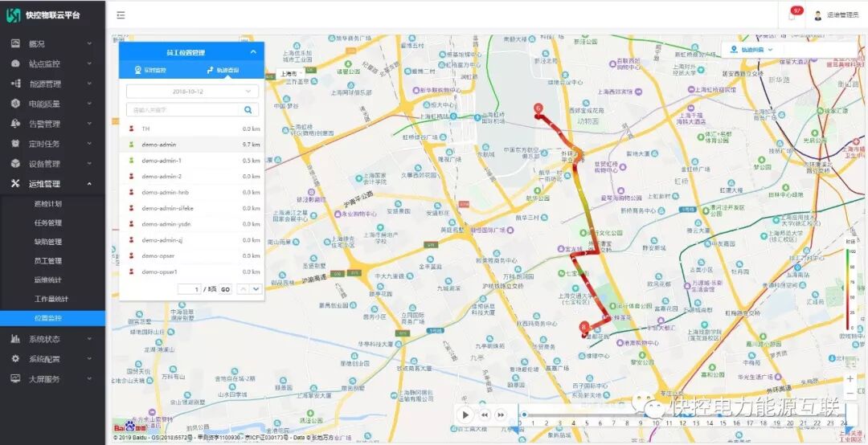Expand the 能源管理 menu chevron

tap(90, 84)
